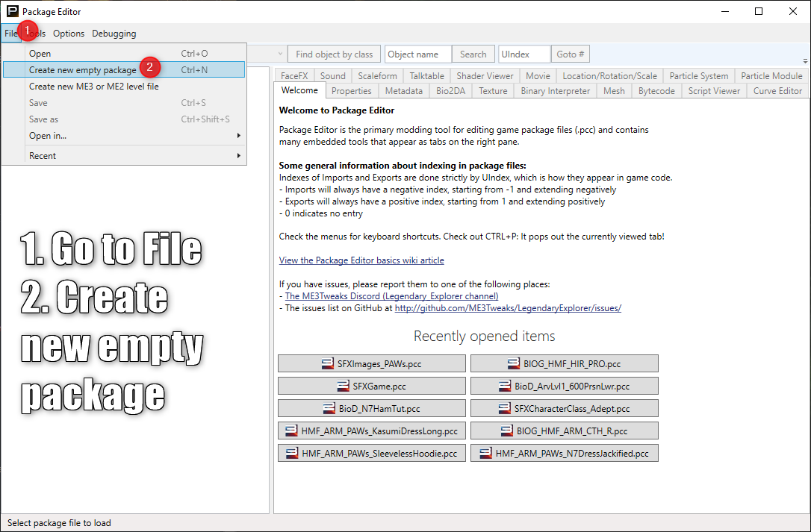
Task: Click status bar text Select package file to load
Action: click(x=59, y=523)
